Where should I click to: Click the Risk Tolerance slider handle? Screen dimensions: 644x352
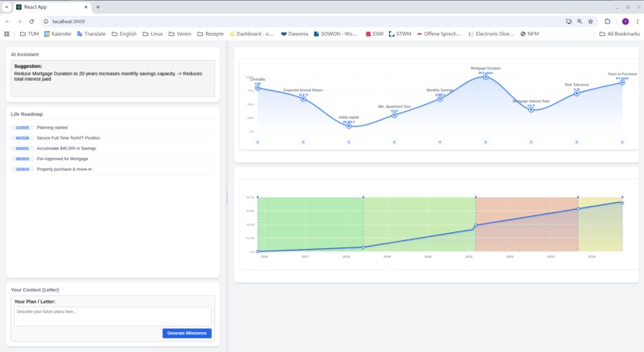(577, 93)
